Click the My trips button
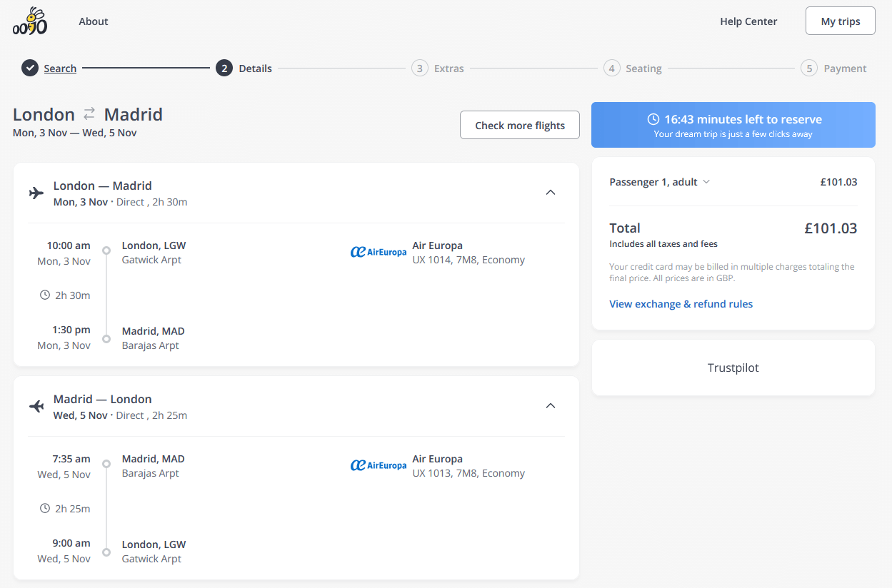This screenshot has width=892, height=588. (x=840, y=21)
